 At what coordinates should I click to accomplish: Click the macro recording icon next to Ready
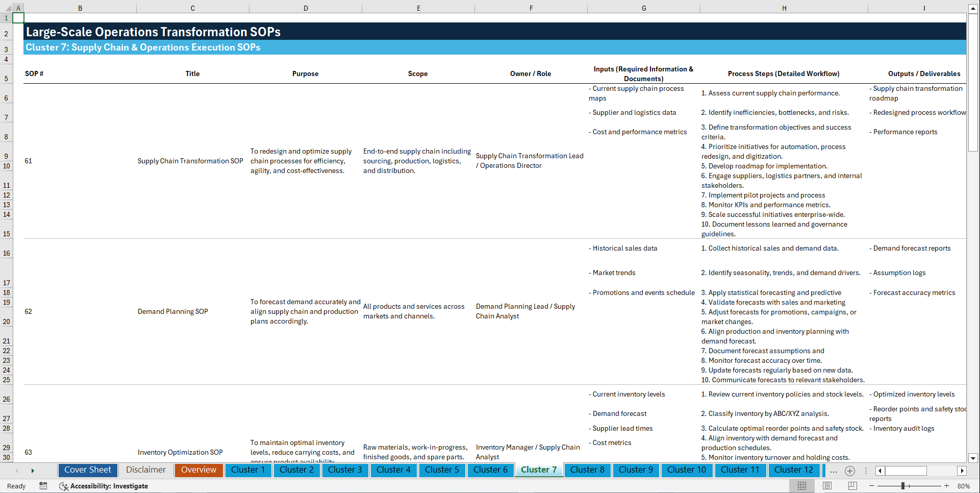(x=43, y=486)
